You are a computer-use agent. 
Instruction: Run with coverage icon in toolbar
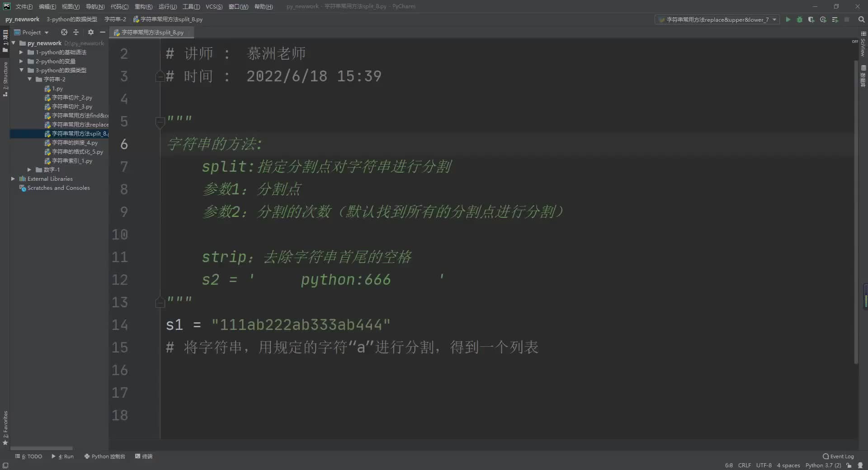[x=811, y=19]
